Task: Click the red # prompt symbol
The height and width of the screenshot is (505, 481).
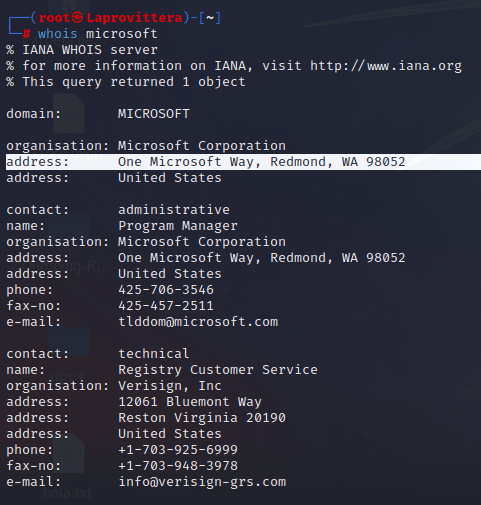Action: pos(26,34)
